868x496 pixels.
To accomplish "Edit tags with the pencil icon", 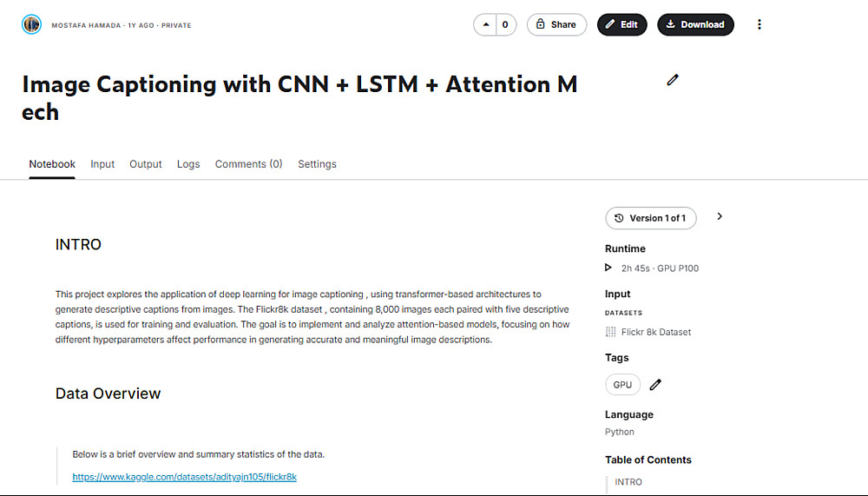I will click(x=655, y=385).
